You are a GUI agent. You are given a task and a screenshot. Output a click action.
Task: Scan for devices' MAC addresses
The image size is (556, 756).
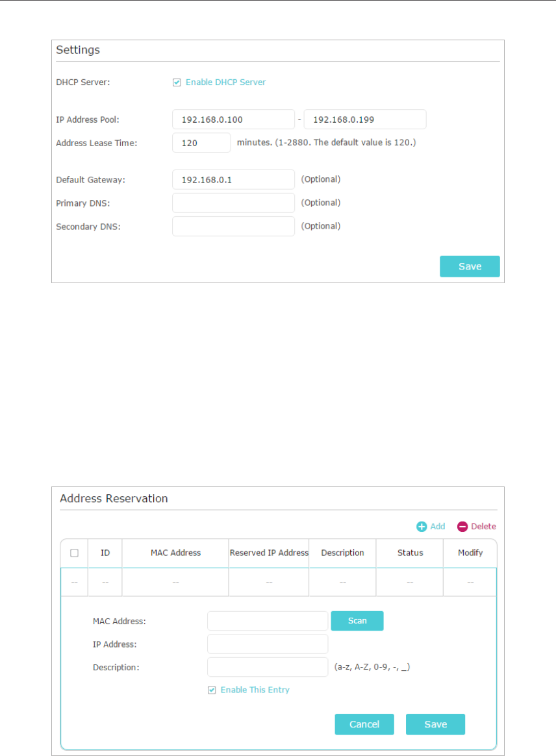[x=357, y=621]
